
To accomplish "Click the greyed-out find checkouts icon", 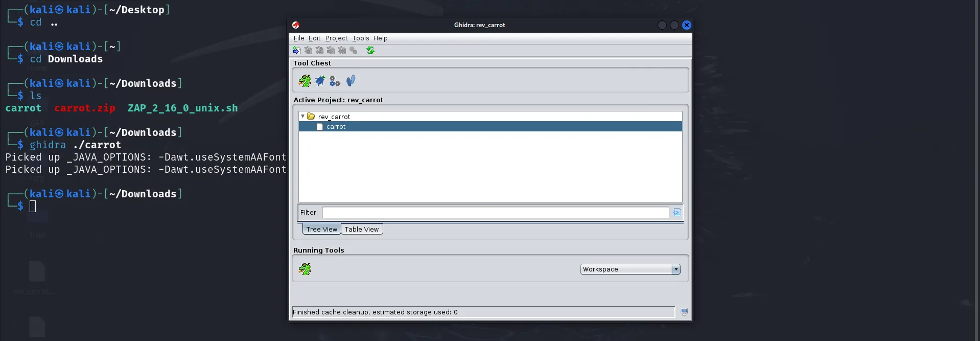I will 353,50.
